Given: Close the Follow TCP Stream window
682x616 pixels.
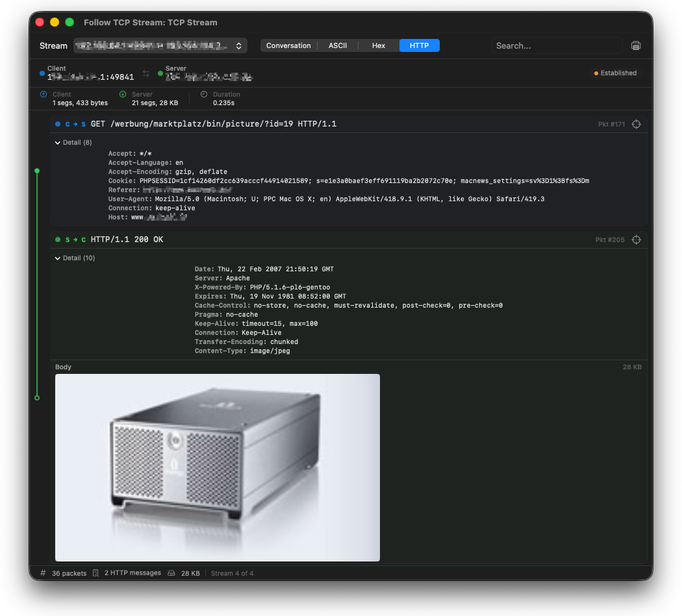Looking at the screenshot, I should 40,22.
